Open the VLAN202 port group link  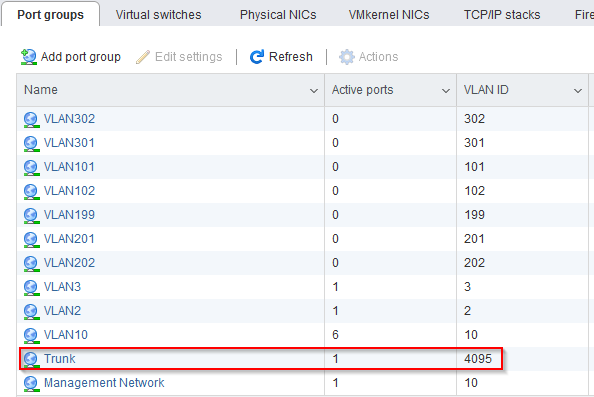click(x=69, y=263)
